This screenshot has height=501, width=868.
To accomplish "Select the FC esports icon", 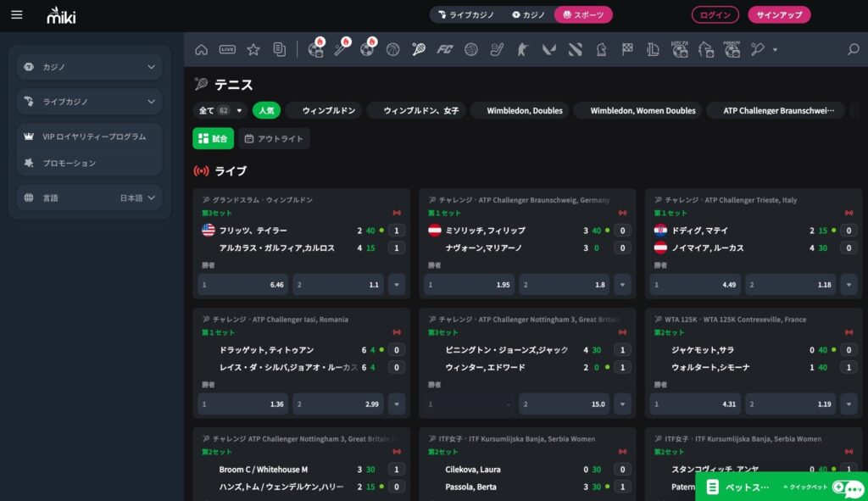I will click(x=445, y=50).
